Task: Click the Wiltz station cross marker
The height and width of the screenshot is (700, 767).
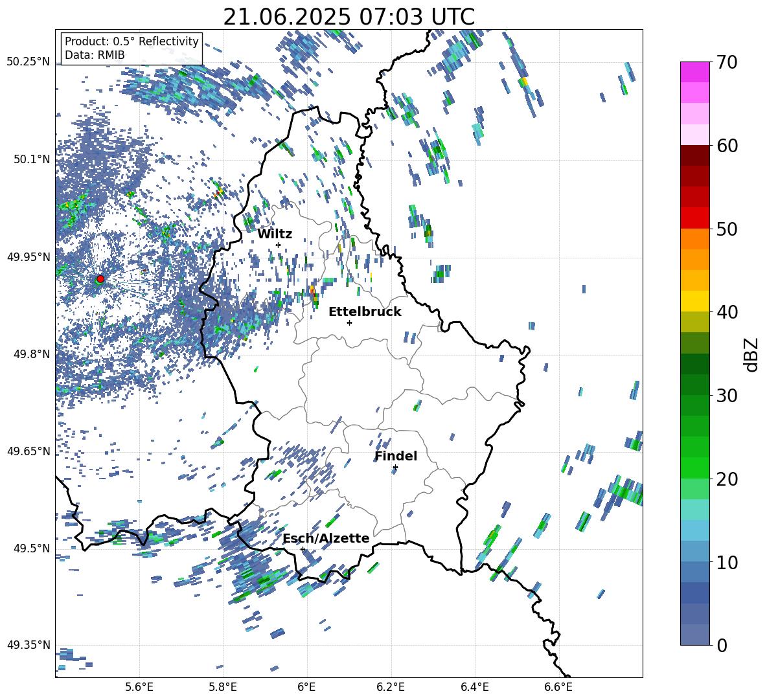Action: point(279,245)
